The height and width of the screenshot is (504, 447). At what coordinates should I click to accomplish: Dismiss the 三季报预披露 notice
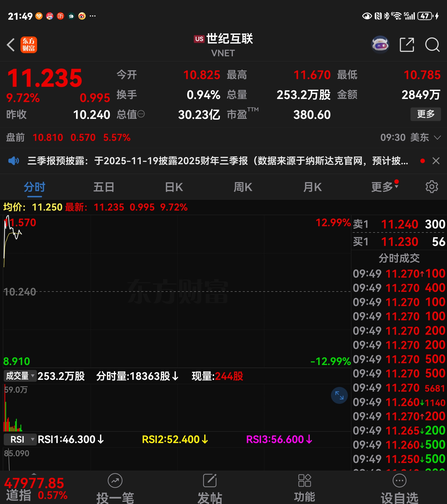coord(436,161)
